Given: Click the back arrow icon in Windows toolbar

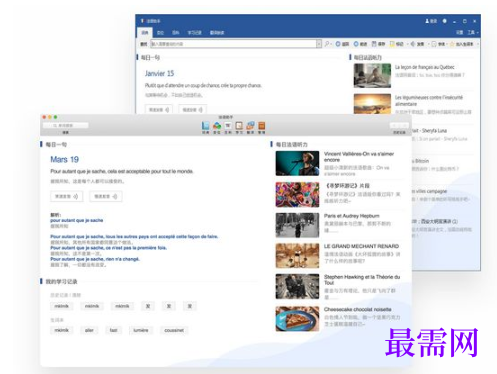Looking at the screenshot, I should (338, 44).
